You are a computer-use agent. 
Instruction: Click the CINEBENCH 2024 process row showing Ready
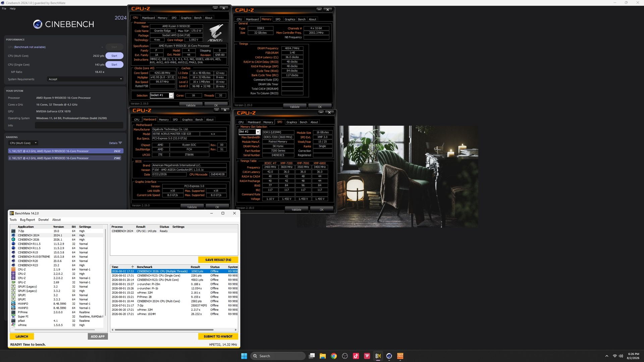[x=174, y=231]
